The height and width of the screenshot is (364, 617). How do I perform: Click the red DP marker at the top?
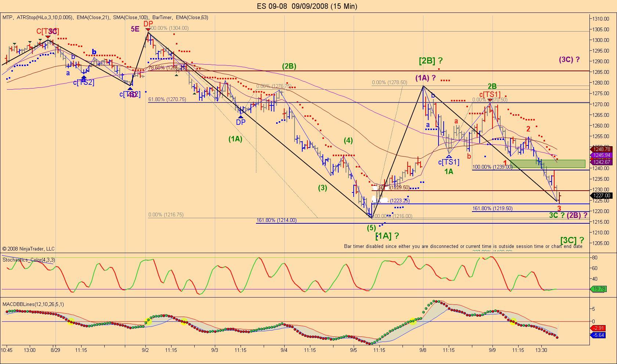pyautogui.click(x=148, y=24)
